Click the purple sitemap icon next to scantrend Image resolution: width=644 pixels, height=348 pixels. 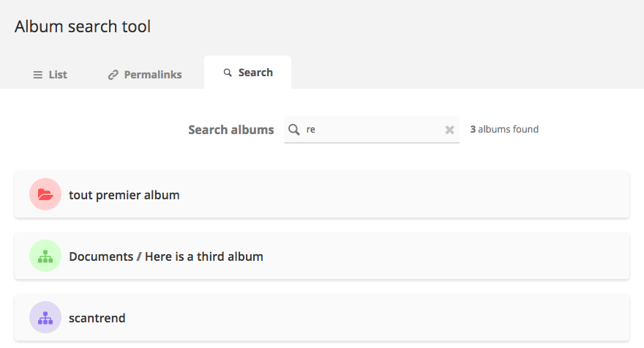[45, 317]
